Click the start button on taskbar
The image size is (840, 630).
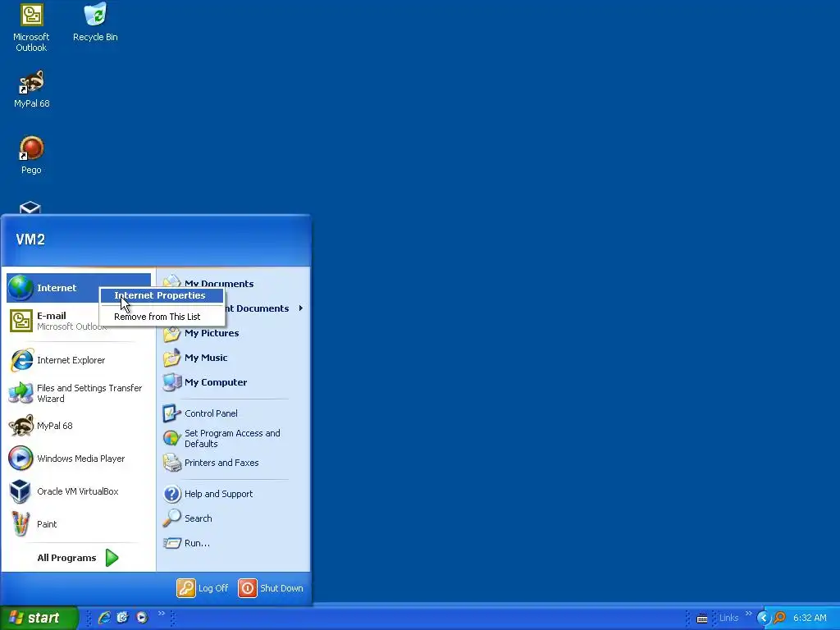pyautogui.click(x=39, y=618)
